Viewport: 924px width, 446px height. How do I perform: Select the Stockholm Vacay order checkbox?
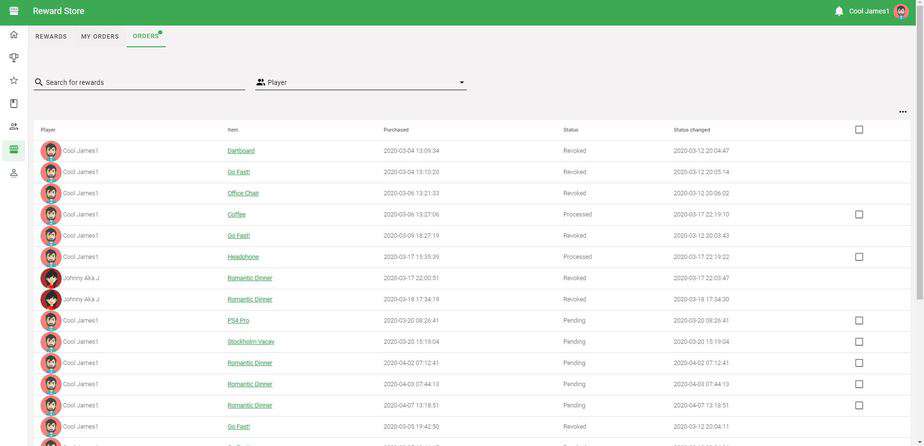859,342
